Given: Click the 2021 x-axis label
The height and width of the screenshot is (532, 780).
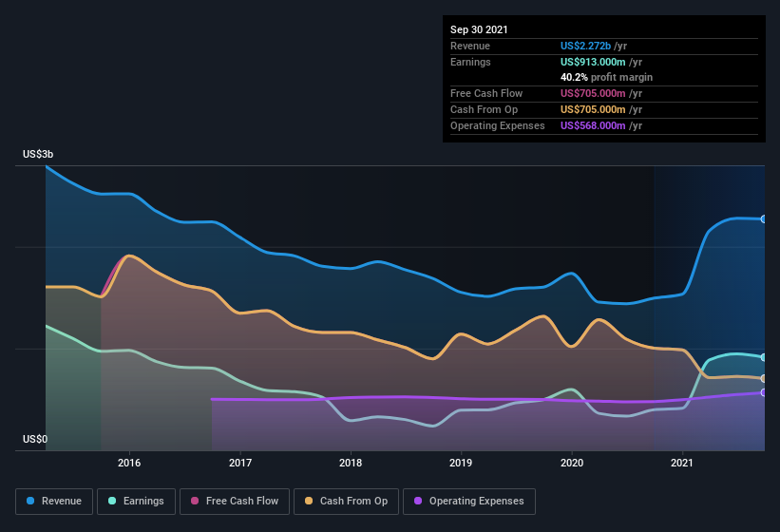Looking at the screenshot, I should coord(682,463).
